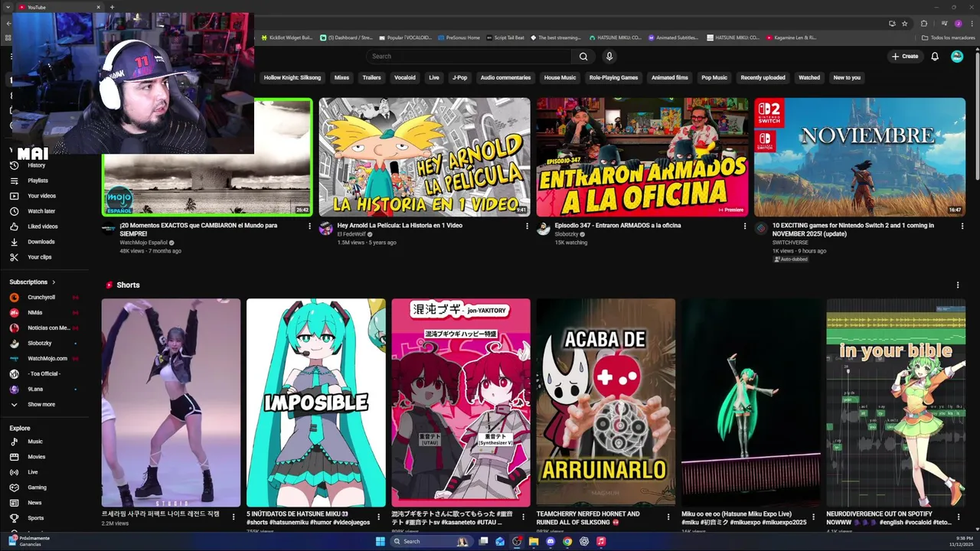Open the Crunchyroll subscription channel
980x551 pixels.
pos(41,297)
